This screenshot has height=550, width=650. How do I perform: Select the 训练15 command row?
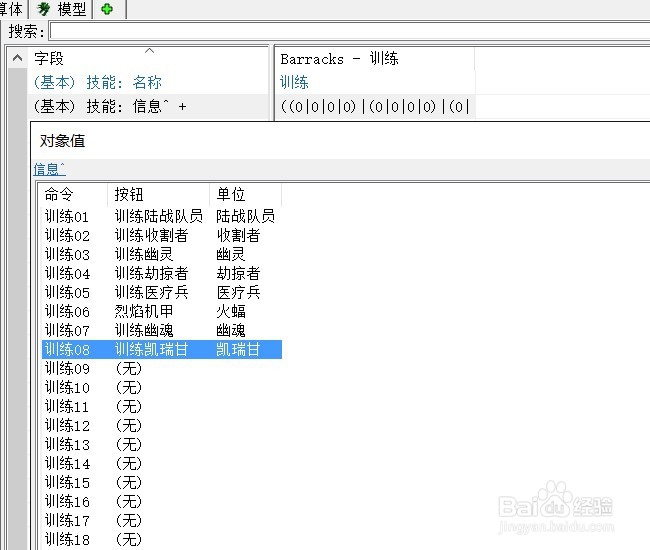click(x=67, y=483)
